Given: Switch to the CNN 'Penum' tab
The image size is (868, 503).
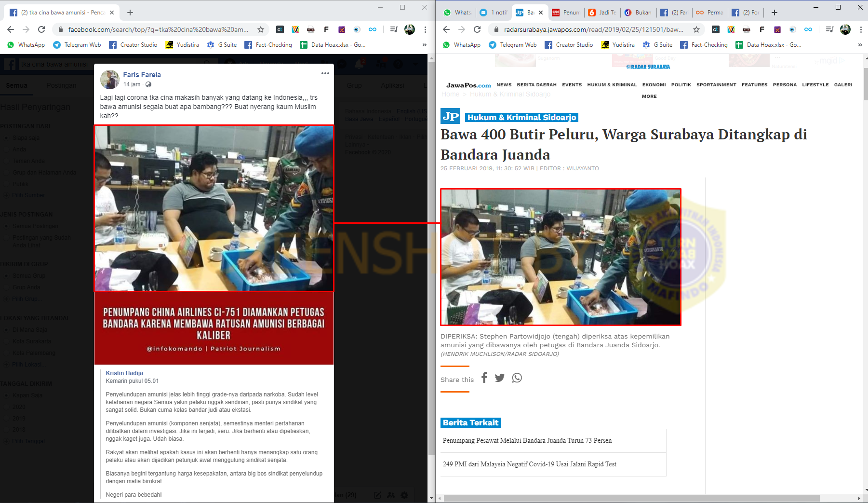Looking at the screenshot, I should [566, 13].
